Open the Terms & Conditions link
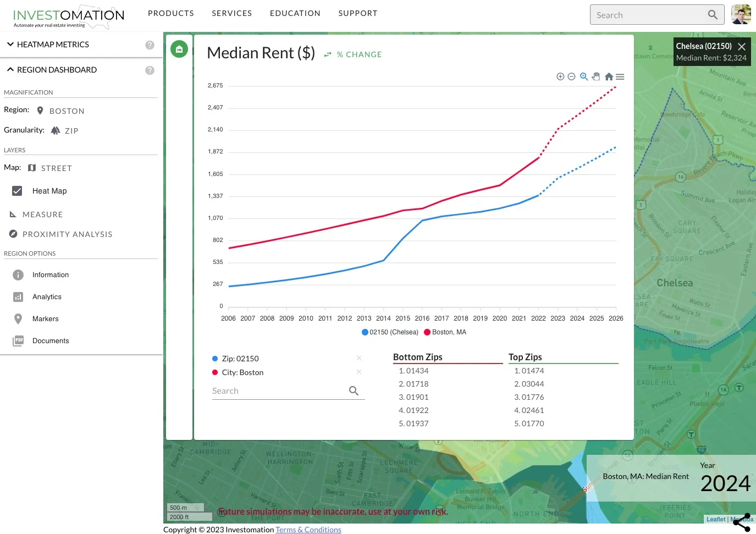The image size is (756, 534). tap(308, 530)
